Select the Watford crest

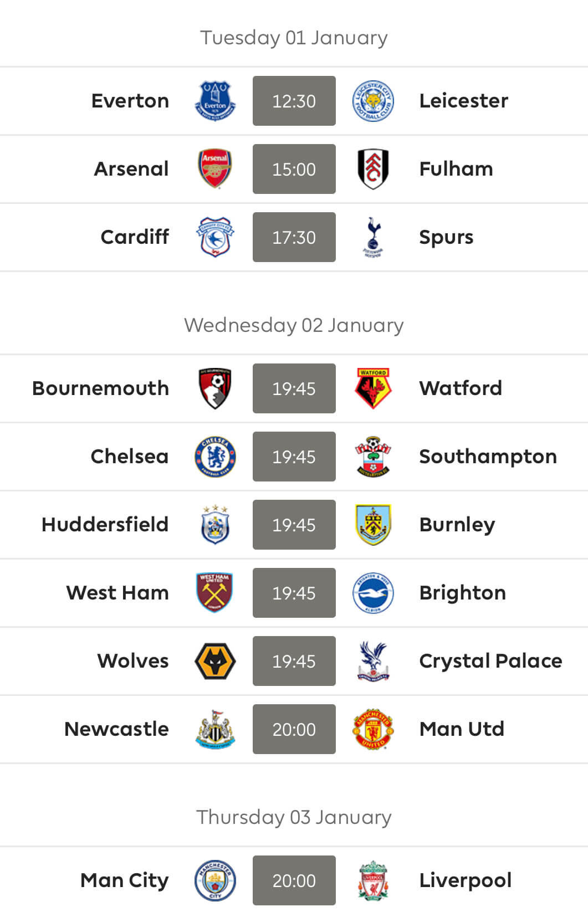[373, 388]
